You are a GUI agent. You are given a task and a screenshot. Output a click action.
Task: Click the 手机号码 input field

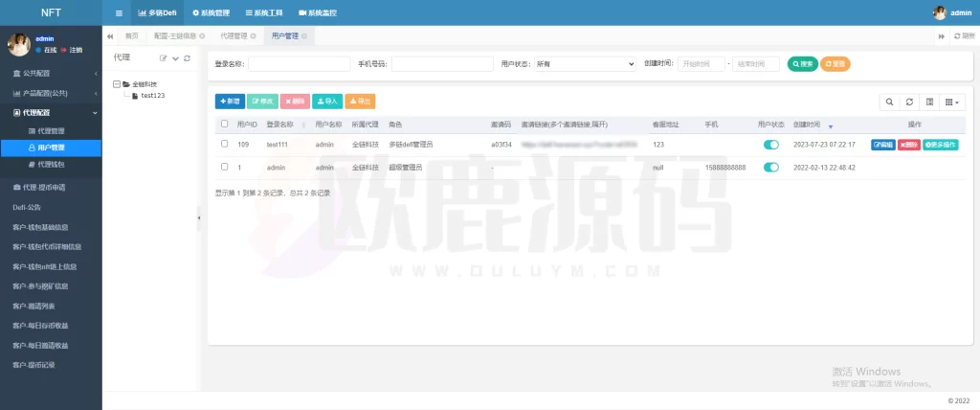[x=442, y=64]
